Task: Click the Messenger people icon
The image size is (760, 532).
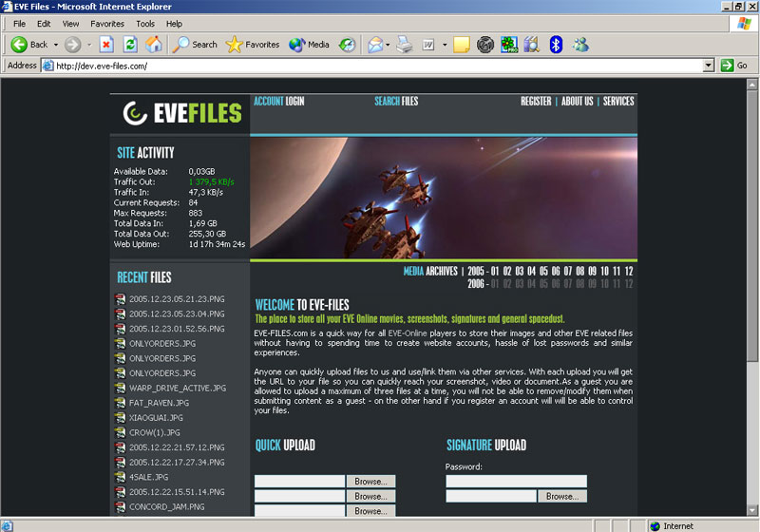Action: (580, 45)
